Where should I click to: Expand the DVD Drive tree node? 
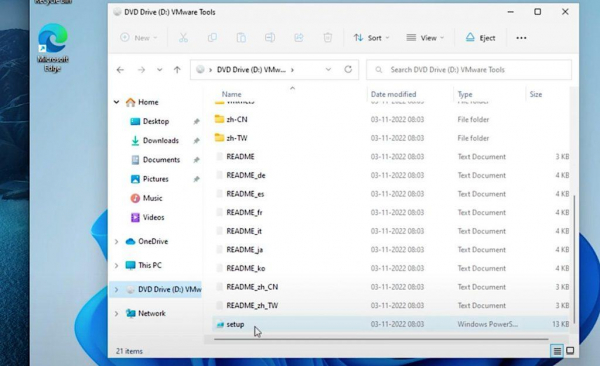coord(116,290)
